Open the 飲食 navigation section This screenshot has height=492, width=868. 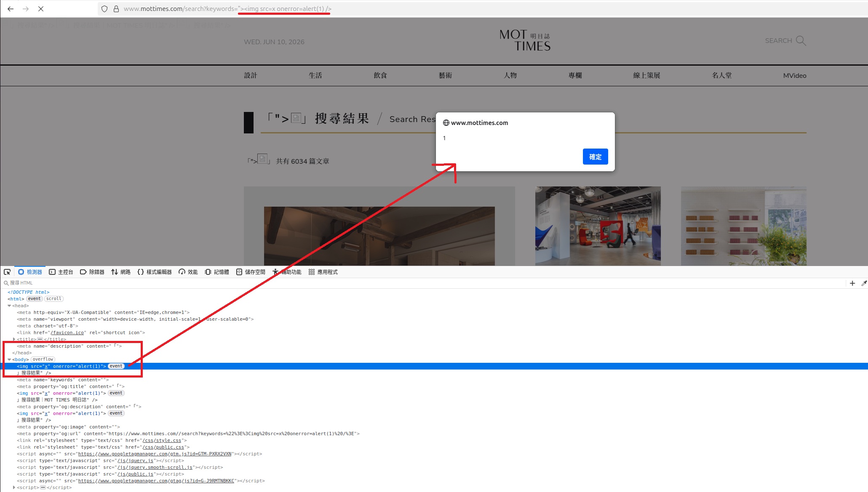(x=380, y=75)
